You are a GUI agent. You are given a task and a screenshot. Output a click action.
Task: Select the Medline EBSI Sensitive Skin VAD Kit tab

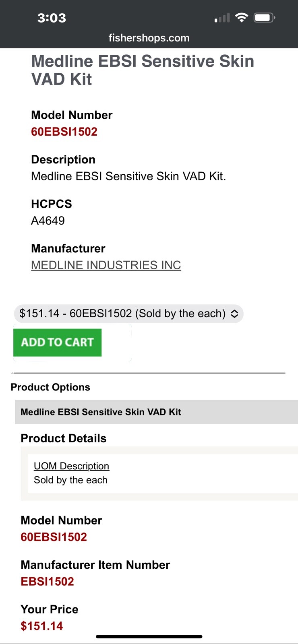click(101, 412)
